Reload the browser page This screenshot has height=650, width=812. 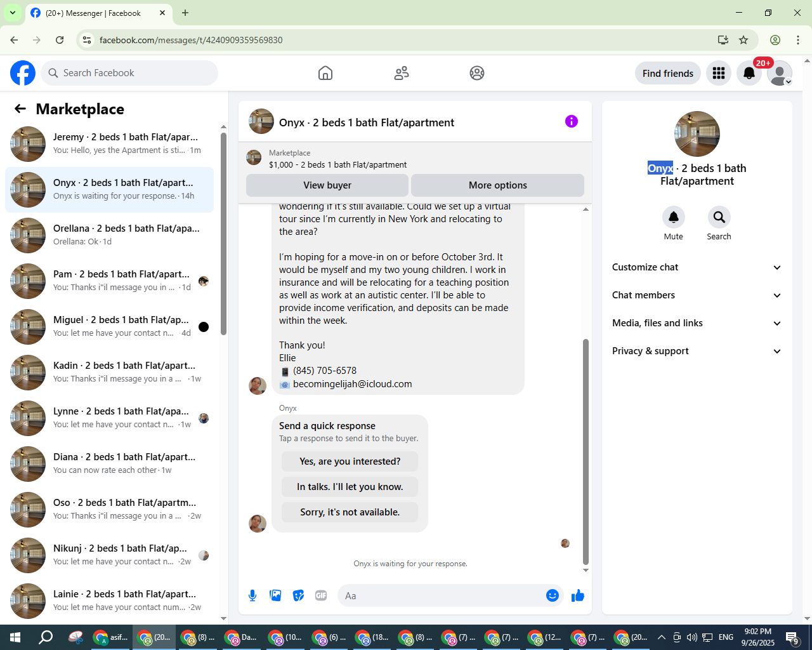(60, 40)
